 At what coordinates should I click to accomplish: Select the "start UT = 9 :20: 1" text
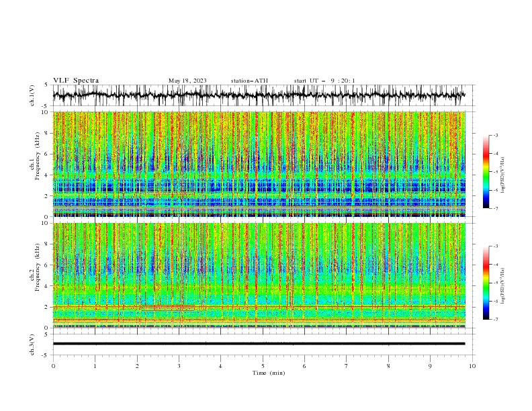324,81
